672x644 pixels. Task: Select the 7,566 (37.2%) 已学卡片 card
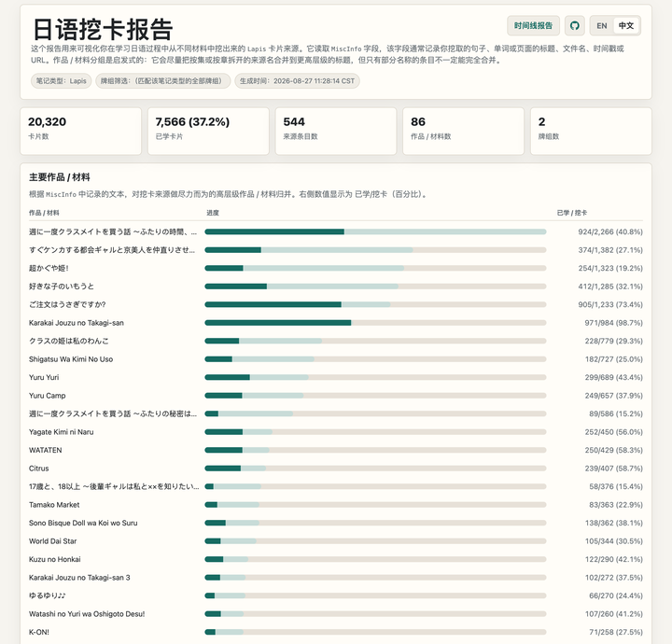click(x=208, y=131)
